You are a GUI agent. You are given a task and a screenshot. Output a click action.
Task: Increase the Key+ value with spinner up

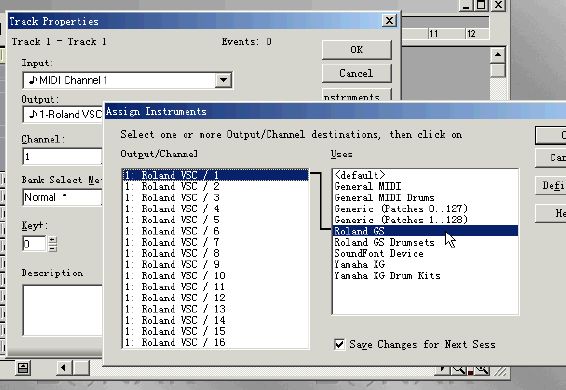(53, 240)
